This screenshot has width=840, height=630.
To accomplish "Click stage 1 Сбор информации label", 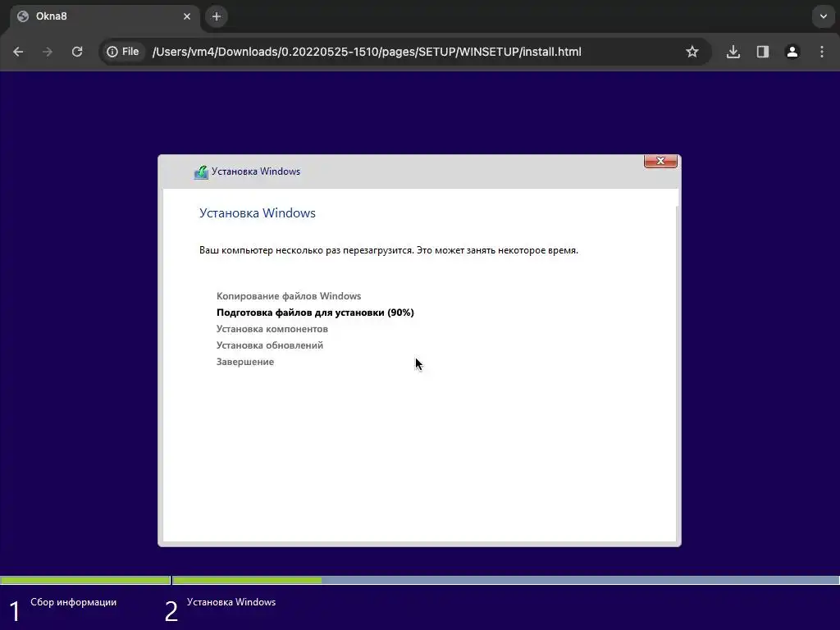I will pyautogui.click(x=73, y=602).
